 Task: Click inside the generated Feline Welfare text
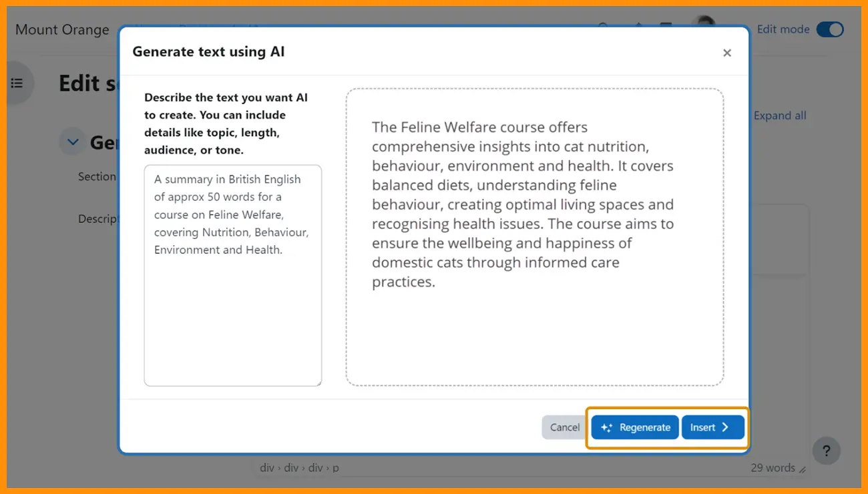tap(522, 204)
